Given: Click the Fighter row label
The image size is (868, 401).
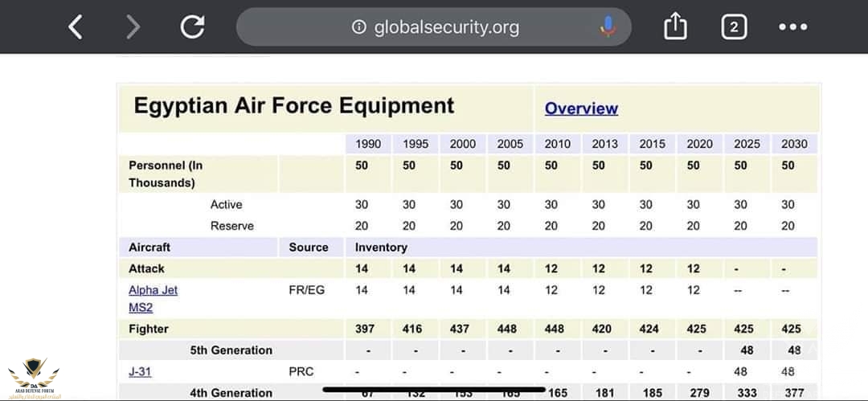Looking at the screenshot, I should pyautogui.click(x=149, y=329).
